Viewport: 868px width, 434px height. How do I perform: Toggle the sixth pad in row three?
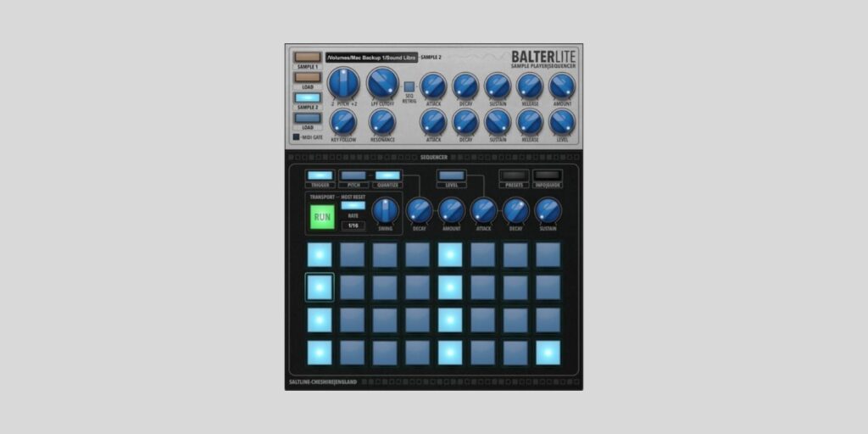coord(482,320)
